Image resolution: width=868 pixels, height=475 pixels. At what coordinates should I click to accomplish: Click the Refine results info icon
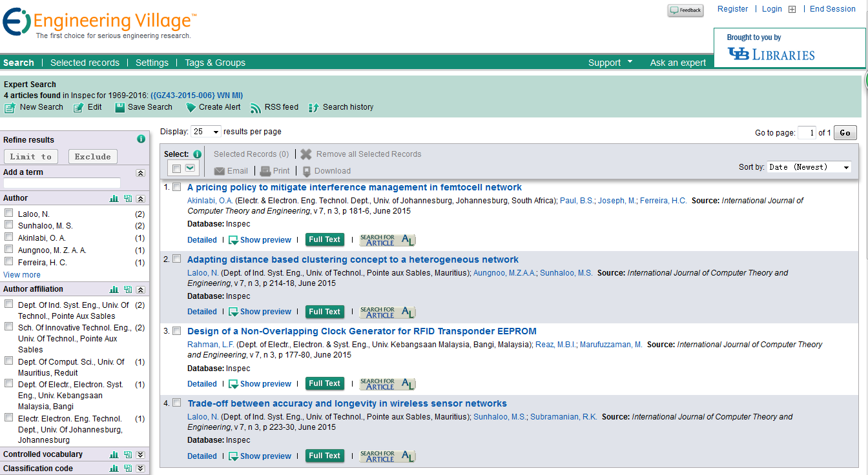click(x=141, y=139)
